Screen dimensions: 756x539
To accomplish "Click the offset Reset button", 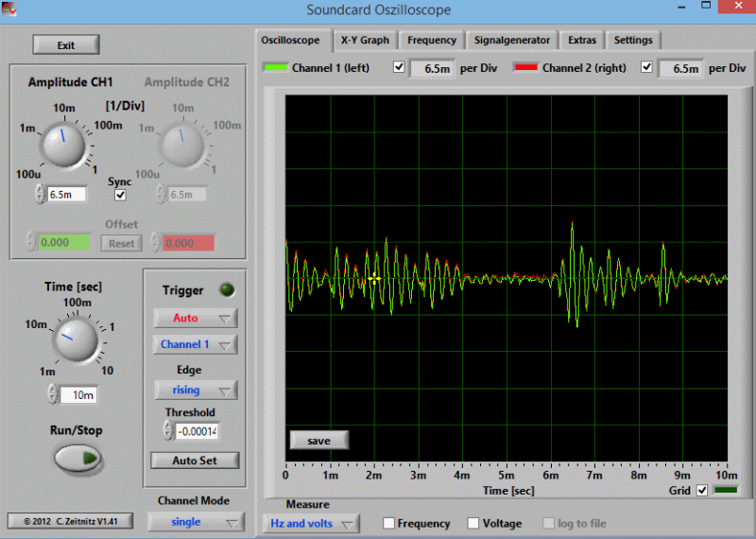I will (122, 243).
